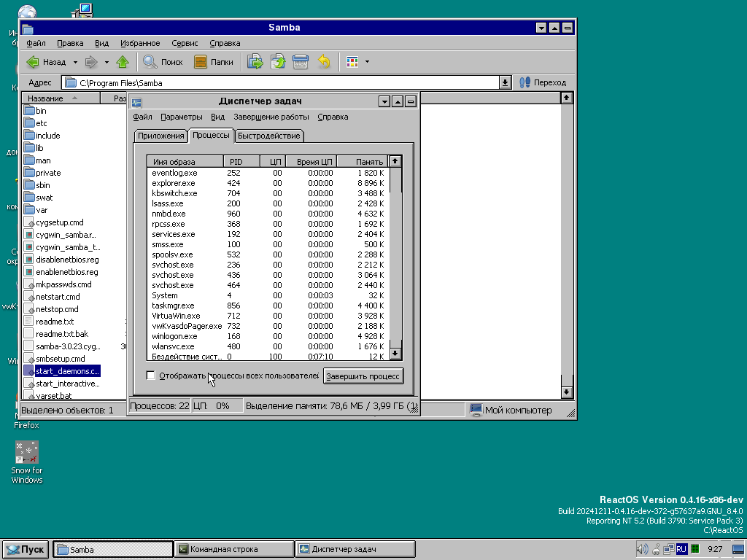Click the forward navigation arrow icon

point(91,62)
